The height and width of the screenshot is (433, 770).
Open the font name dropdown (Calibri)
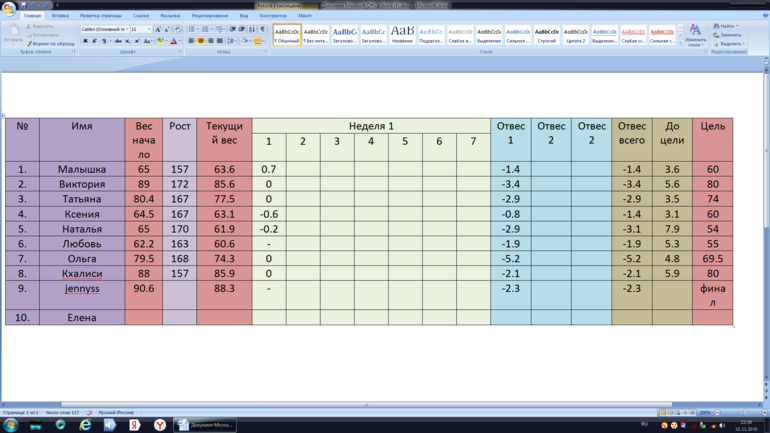[x=127, y=30]
